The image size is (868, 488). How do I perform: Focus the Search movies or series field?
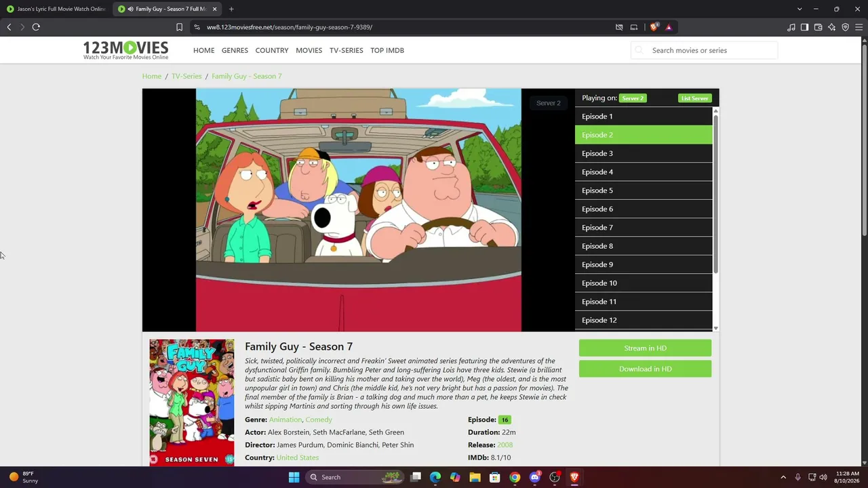coord(704,50)
